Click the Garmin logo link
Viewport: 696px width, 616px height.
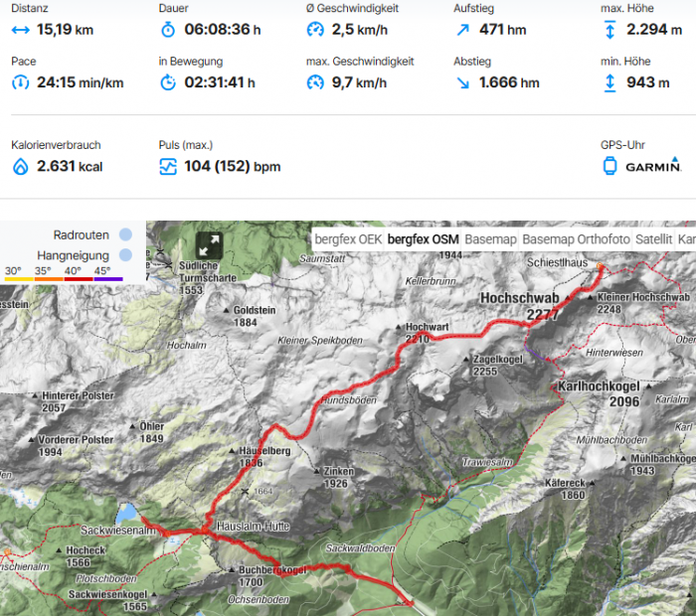(x=653, y=165)
